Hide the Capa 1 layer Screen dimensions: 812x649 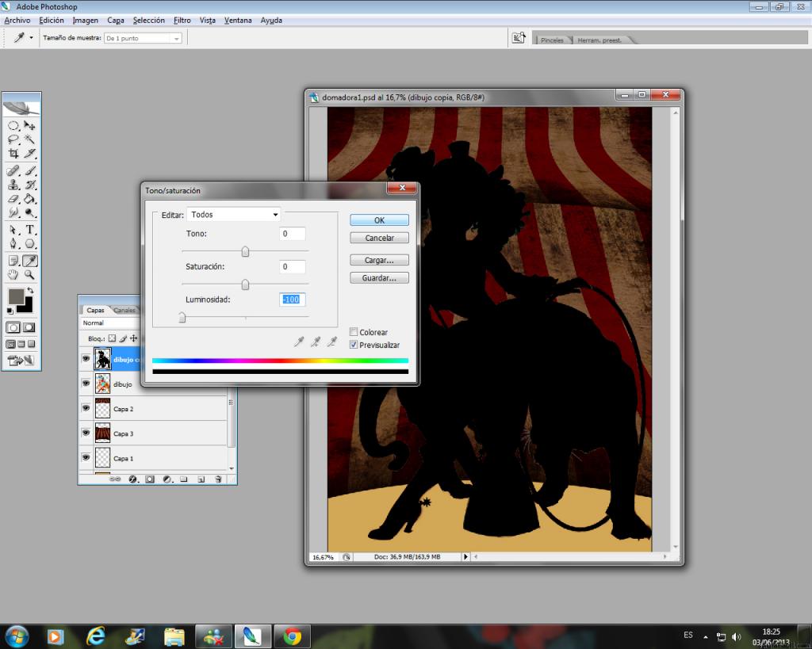[x=86, y=458]
